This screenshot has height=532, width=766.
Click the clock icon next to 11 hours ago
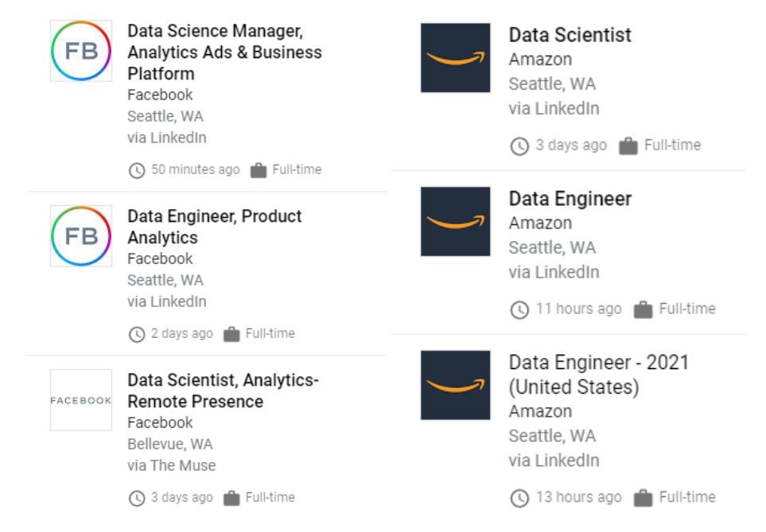(519, 309)
